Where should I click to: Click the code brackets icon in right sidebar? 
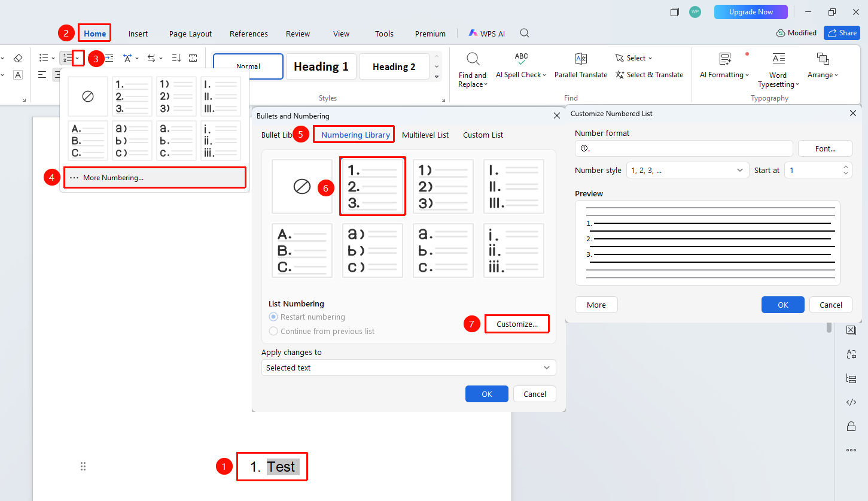(851, 402)
